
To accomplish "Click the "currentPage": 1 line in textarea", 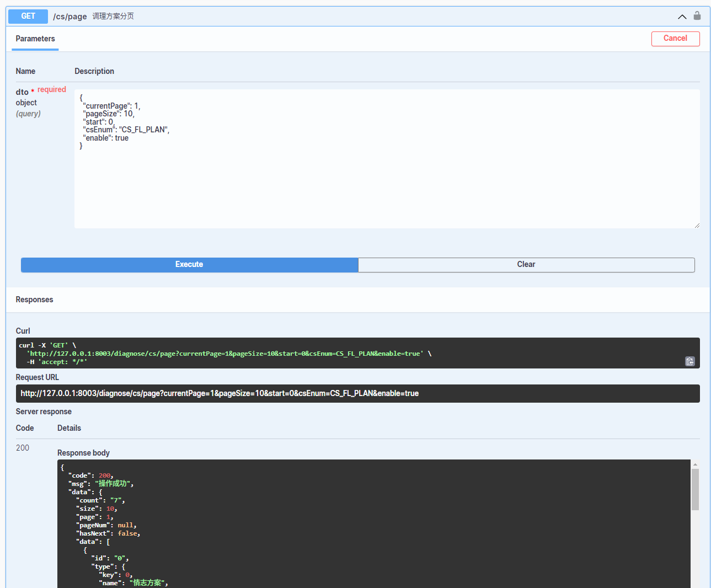I will (x=111, y=106).
